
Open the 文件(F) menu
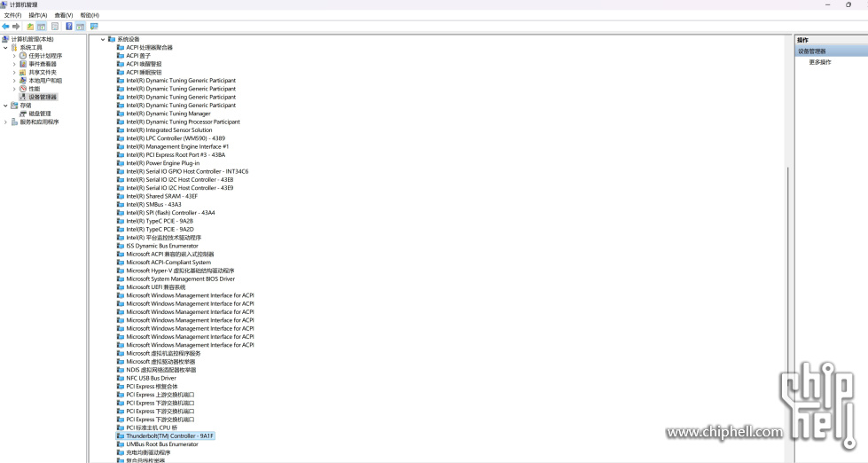point(12,15)
